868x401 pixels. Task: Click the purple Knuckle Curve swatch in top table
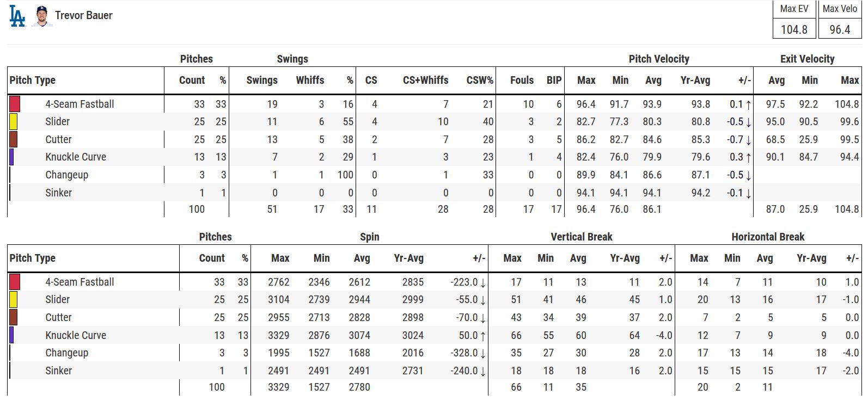coord(11,157)
